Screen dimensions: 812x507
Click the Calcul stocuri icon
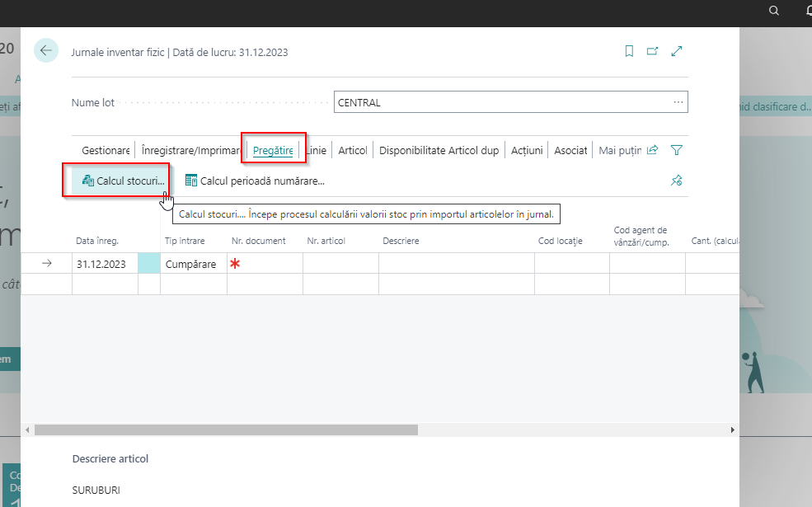[x=88, y=181]
